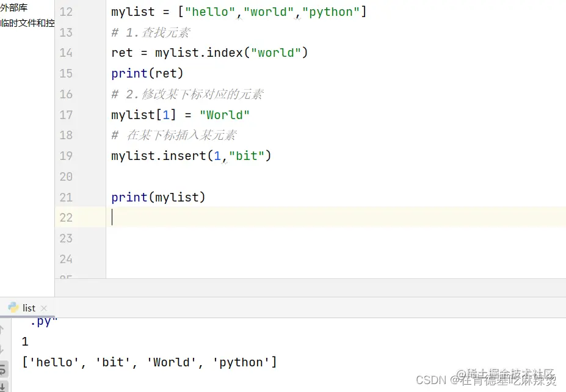Click console output value 1
This screenshot has height=392, width=566.
point(25,341)
